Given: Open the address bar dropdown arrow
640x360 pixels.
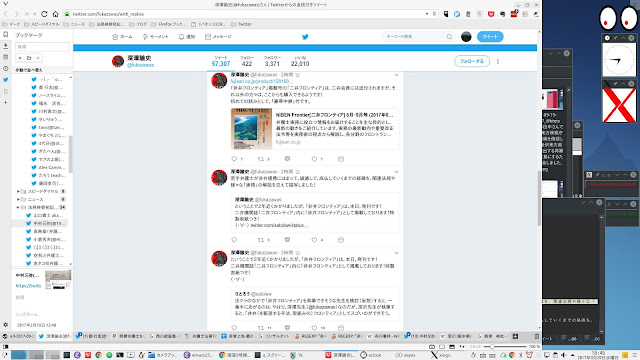Looking at the screenshot, I should pos(427,14).
